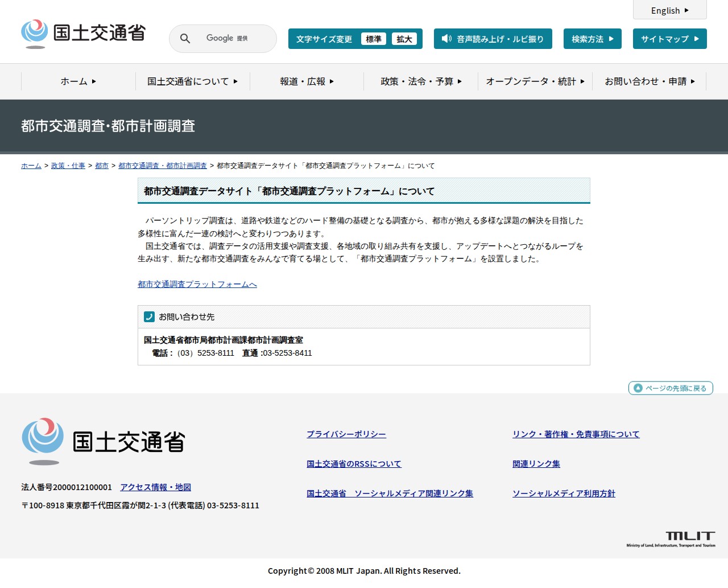Click the up-arrow icon in ページの先頭に戻る
The height and width of the screenshot is (588, 728).
[638, 388]
